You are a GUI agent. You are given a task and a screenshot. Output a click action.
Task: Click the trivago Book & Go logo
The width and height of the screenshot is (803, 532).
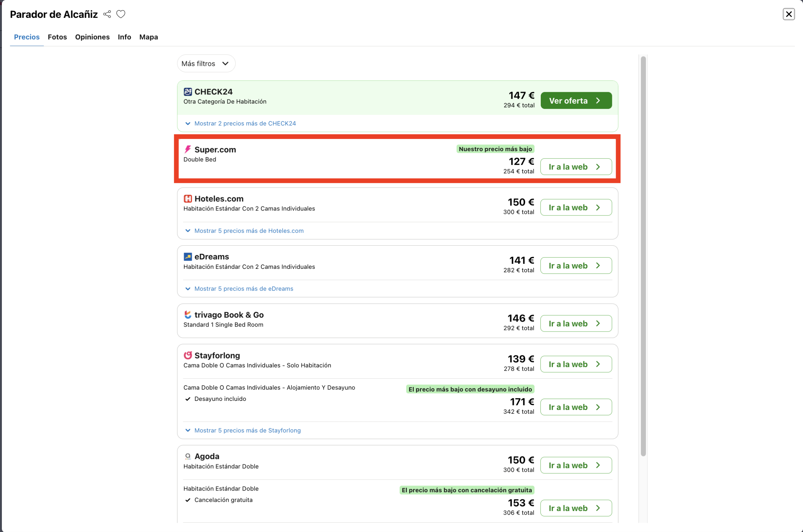188,315
